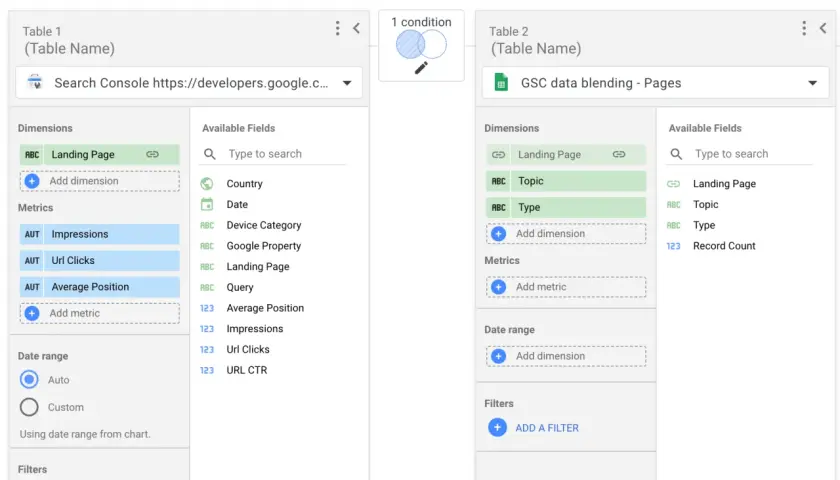Screen dimensions: 840x480
Task: Select Query available field
Action: pyautogui.click(x=239, y=288)
